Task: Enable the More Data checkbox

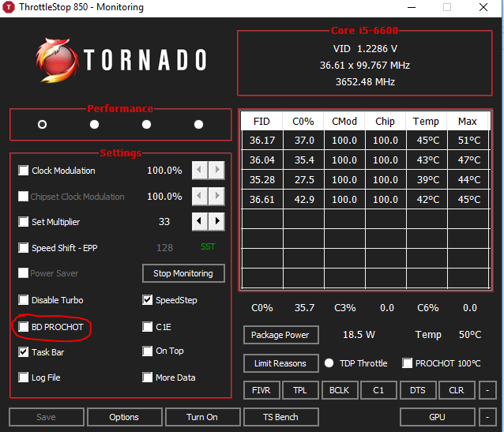Action: click(147, 378)
